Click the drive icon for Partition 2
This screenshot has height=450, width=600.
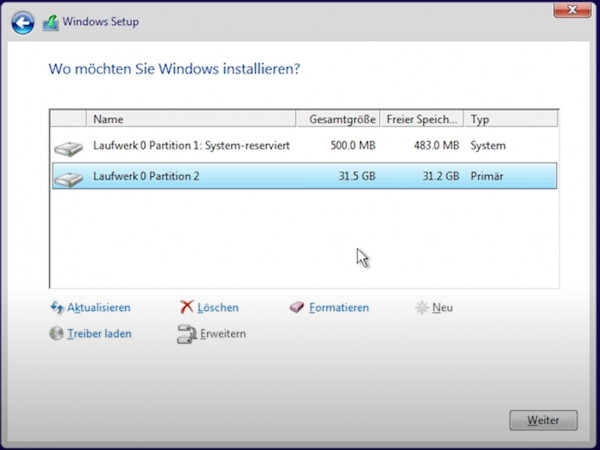[68, 179]
